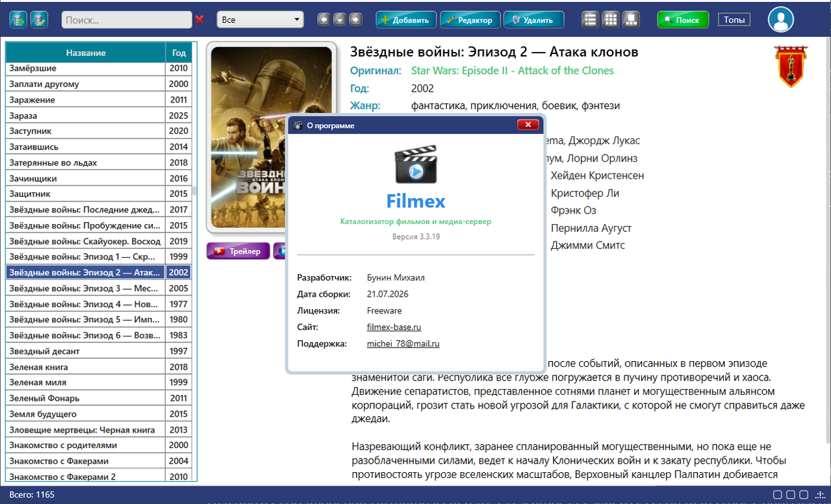Click the resize grip icon in status bar
Image resolution: width=831 pixels, height=504 pixels.
tap(821, 496)
